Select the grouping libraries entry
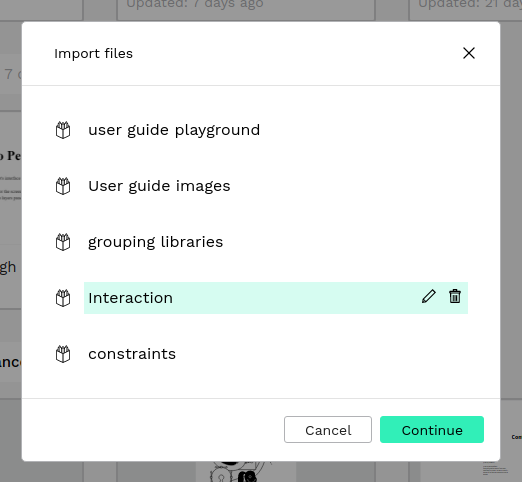Image resolution: width=522 pixels, height=482 pixels. (276, 242)
